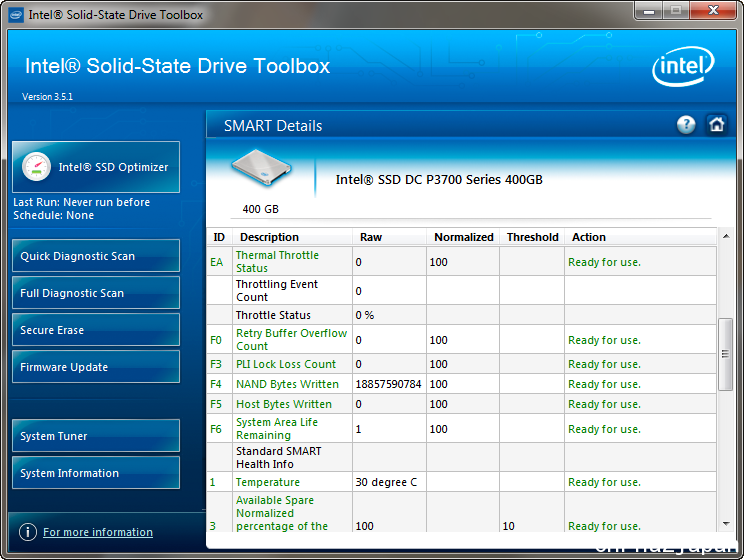This screenshot has height=560, width=744.
Task: Select the Action column header
Action: click(640, 237)
